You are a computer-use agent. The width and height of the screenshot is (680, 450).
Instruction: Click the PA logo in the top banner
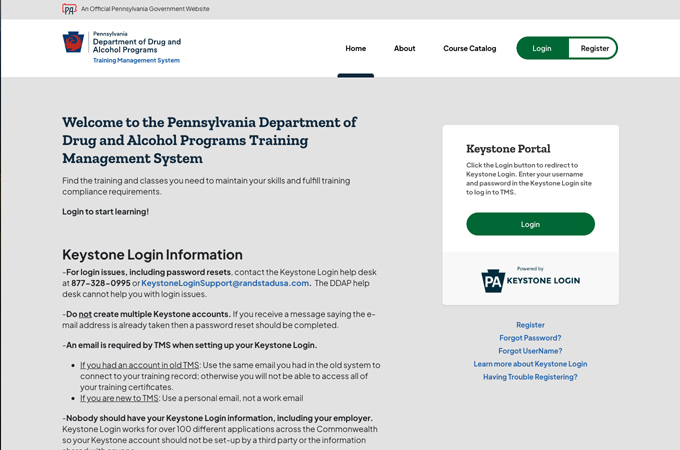(69, 9)
